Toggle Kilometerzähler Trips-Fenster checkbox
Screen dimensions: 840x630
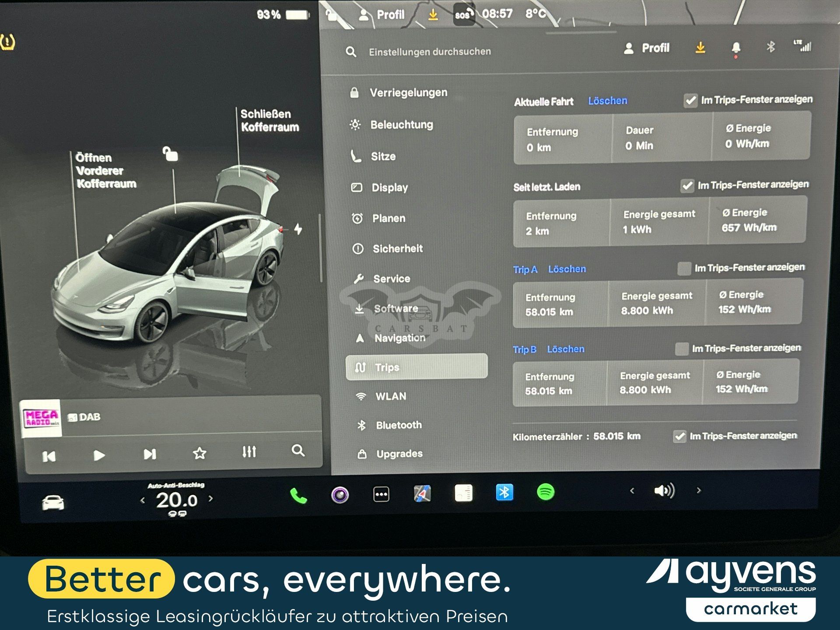tap(679, 436)
